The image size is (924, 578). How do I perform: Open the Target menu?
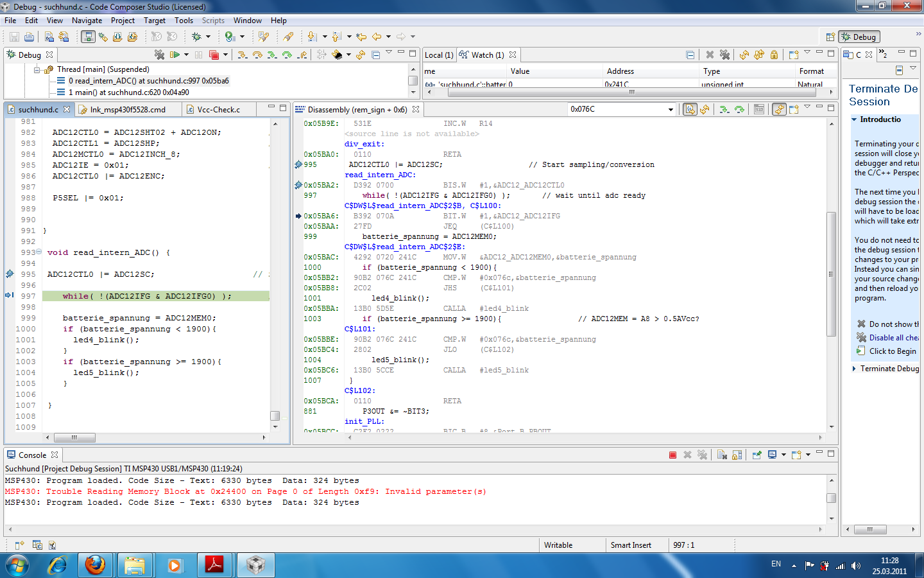point(154,21)
